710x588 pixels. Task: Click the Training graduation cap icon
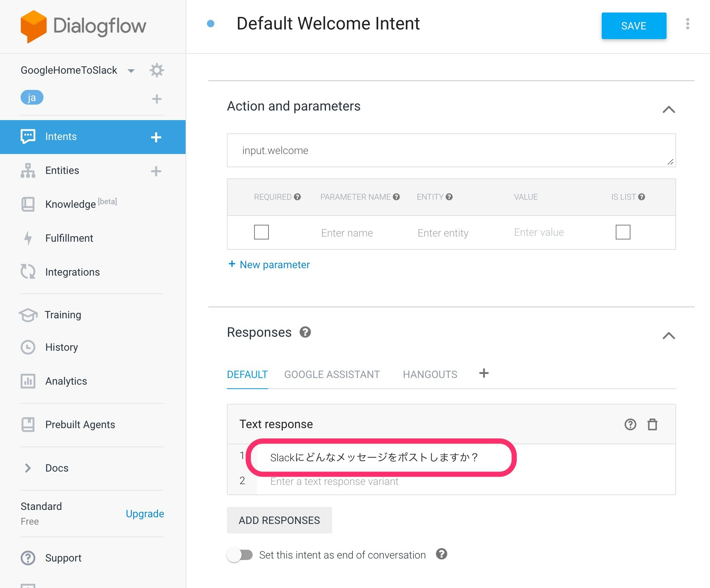(28, 315)
